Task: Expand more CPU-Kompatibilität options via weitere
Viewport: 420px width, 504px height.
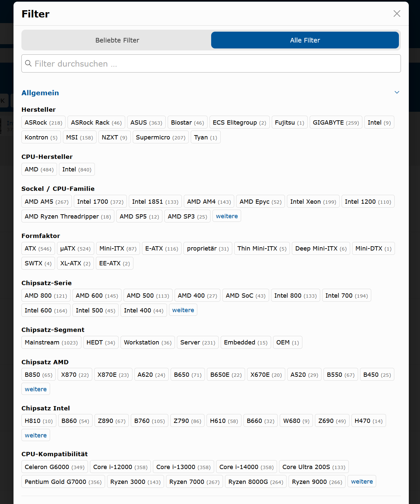Action: (362, 482)
